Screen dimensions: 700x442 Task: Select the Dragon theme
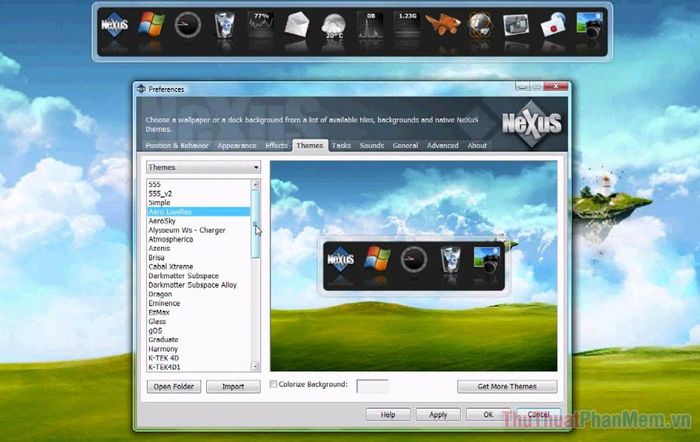[x=198, y=294]
